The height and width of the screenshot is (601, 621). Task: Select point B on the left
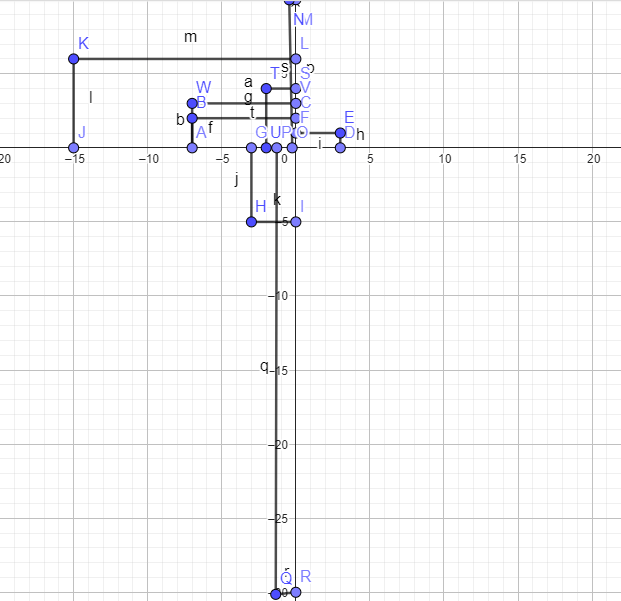192,118
